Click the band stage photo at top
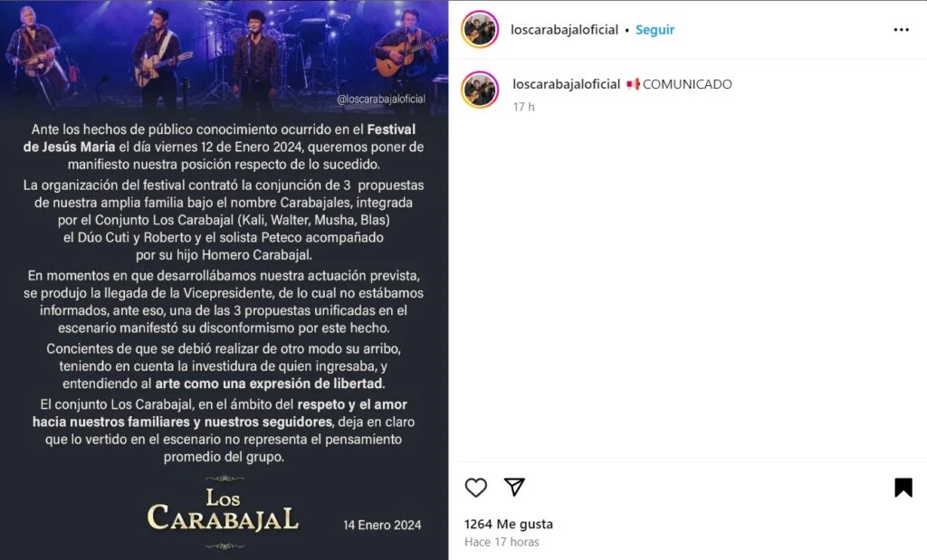Viewport: 927px width, 560px height. coord(224,54)
